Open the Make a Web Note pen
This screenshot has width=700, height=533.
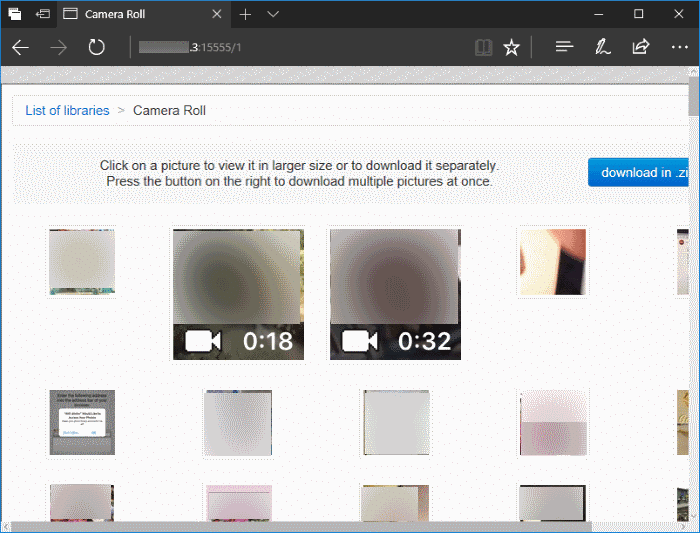coord(602,47)
